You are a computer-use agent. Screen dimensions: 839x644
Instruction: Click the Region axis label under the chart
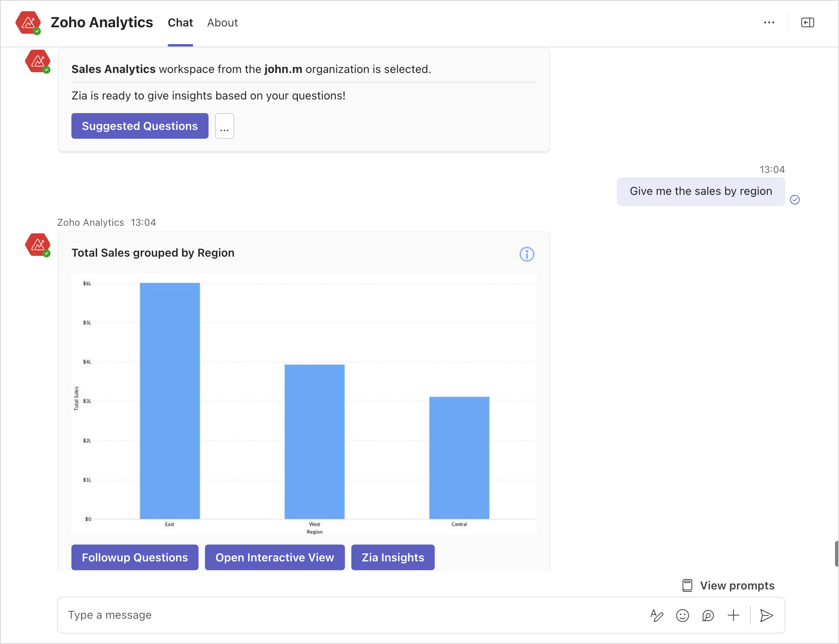click(315, 532)
